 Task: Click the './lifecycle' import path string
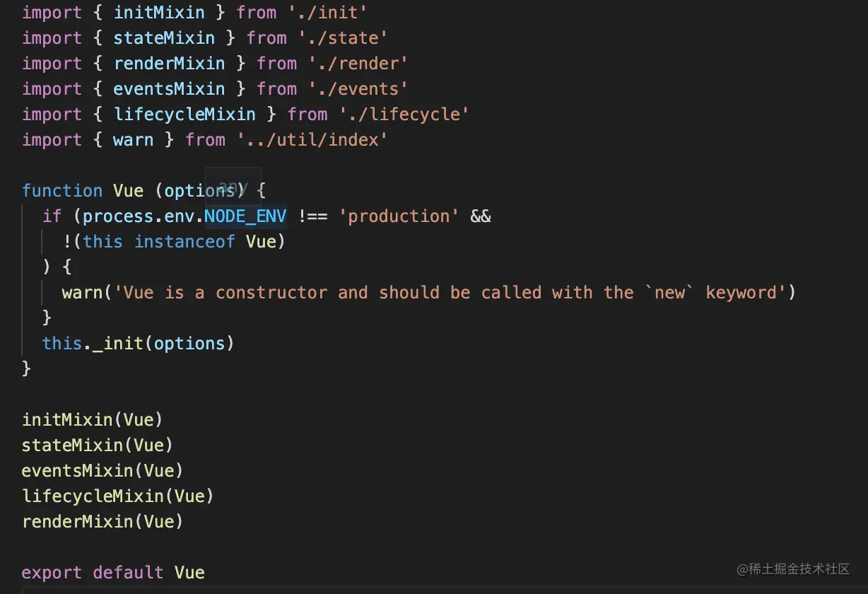[404, 115]
